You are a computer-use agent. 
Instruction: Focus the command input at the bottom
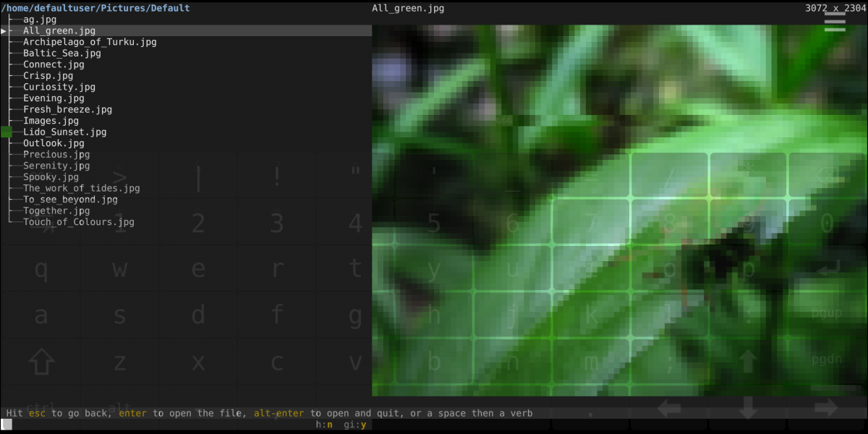click(145, 425)
